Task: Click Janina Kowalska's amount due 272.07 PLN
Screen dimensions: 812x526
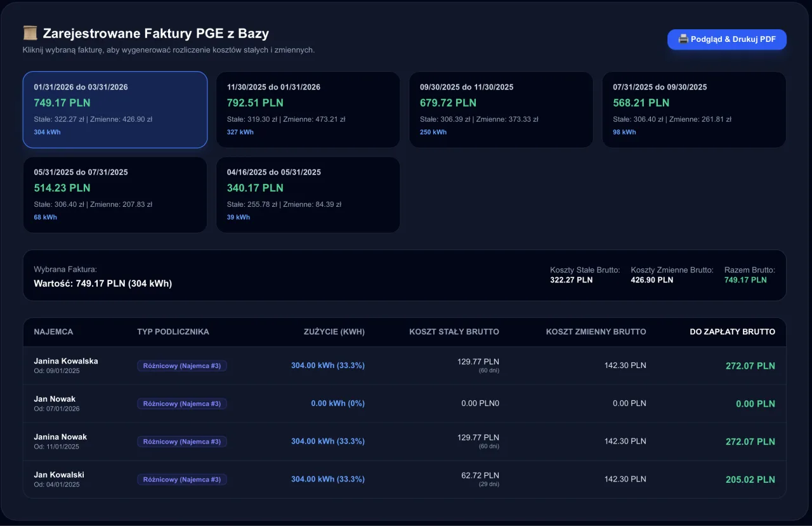Action: tap(750, 366)
